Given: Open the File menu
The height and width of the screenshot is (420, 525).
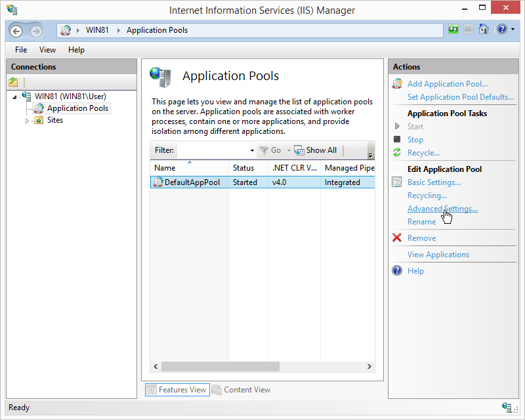Looking at the screenshot, I should point(21,50).
